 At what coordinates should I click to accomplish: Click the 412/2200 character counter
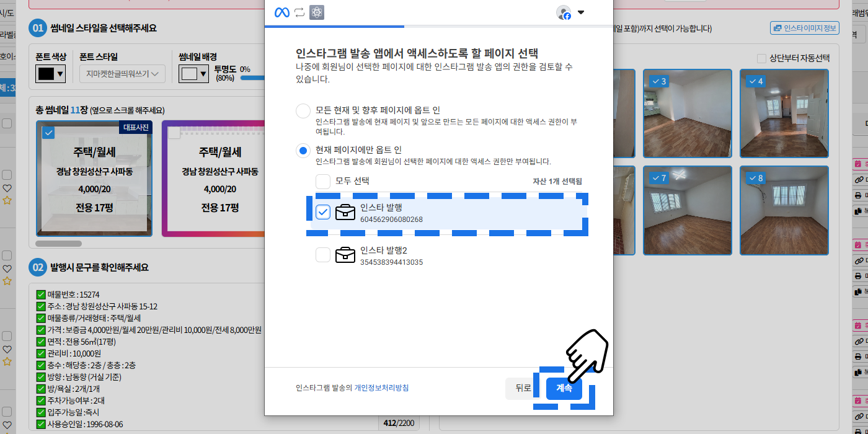click(x=399, y=423)
